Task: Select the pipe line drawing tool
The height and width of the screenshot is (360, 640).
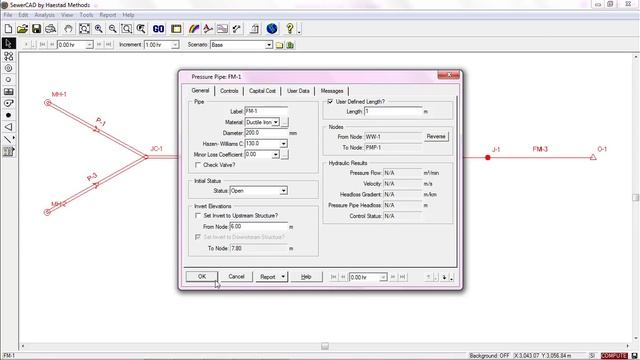Action: pos(8,139)
